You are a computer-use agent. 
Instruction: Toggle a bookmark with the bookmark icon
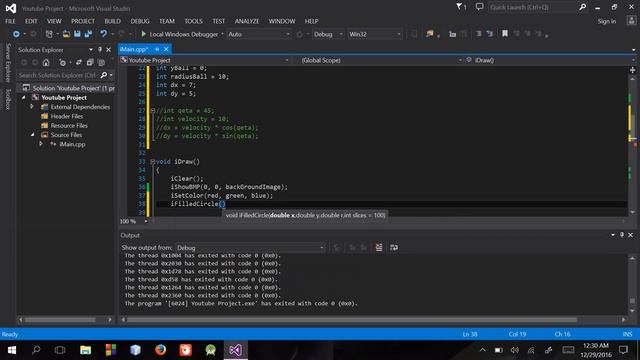coord(505,34)
